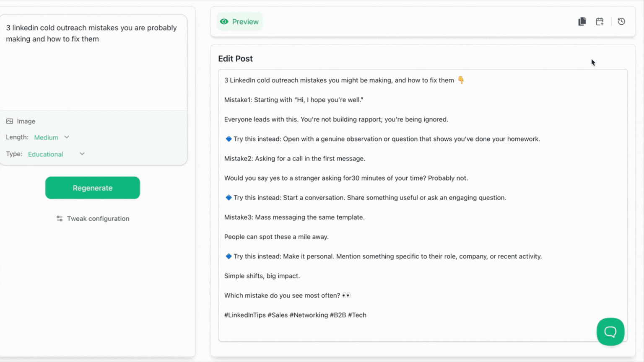Open the Length Medium dropdown
The image size is (644, 362).
tap(52, 137)
